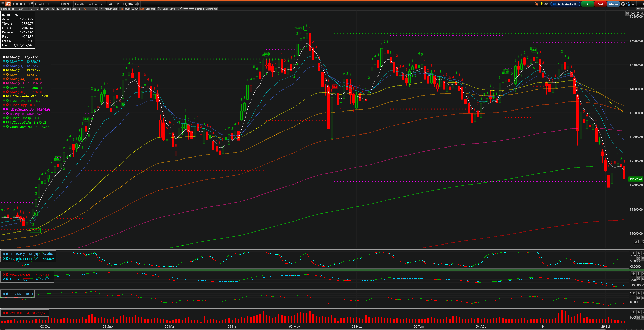Click the redo arrow in top toolbar
Viewport: 644px width, 330px height.
click(x=137, y=4)
